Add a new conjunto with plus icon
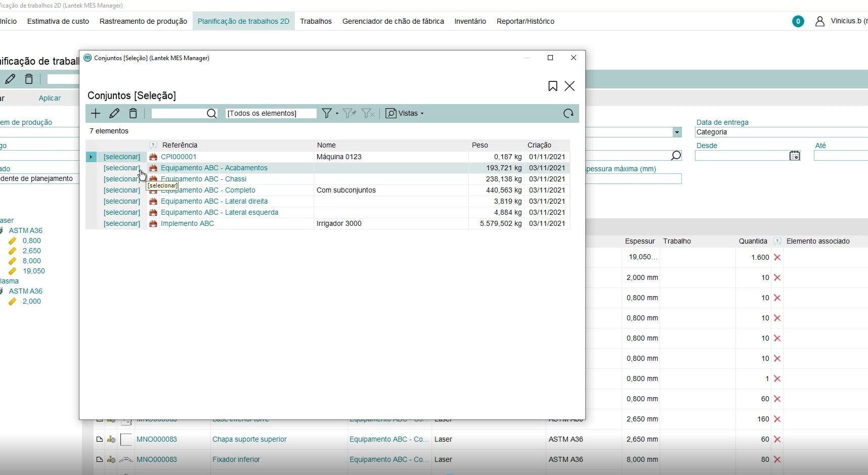The height and width of the screenshot is (475, 868). pos(96,113)
